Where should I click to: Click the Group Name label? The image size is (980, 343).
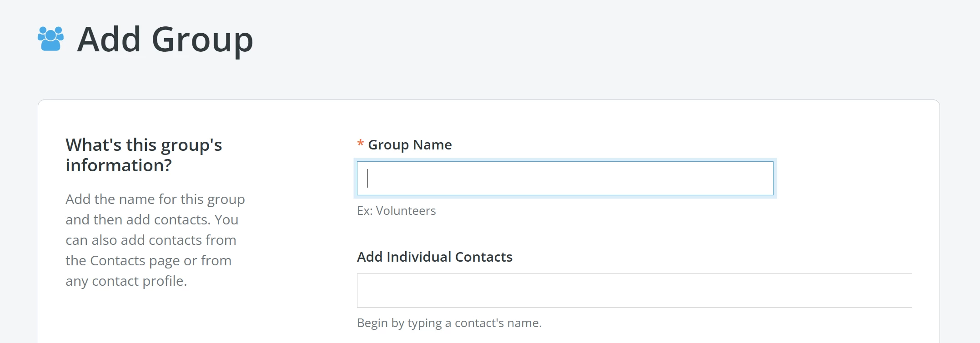click(x=409, y=144)
